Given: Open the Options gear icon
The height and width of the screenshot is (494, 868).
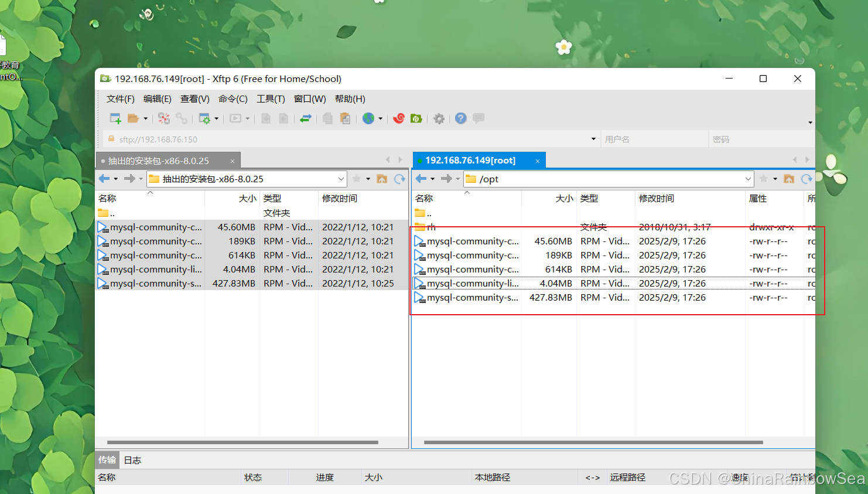Looking at the screenshot, I should [439, 118].
